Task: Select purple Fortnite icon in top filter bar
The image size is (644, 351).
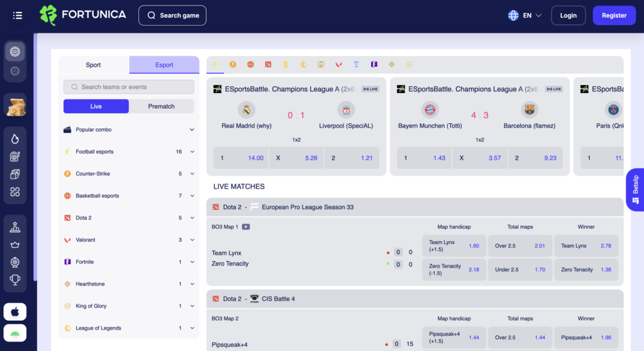Action: click(x=374, y=65)
